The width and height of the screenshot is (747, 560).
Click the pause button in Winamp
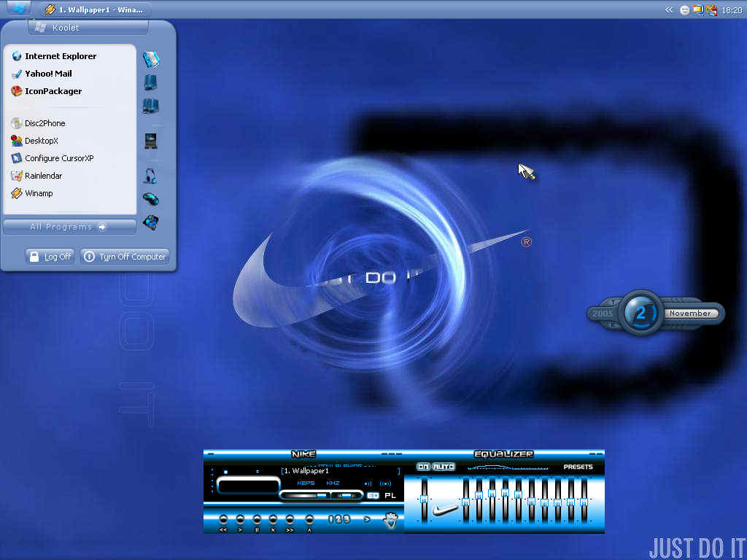click(x=257, y=519)
